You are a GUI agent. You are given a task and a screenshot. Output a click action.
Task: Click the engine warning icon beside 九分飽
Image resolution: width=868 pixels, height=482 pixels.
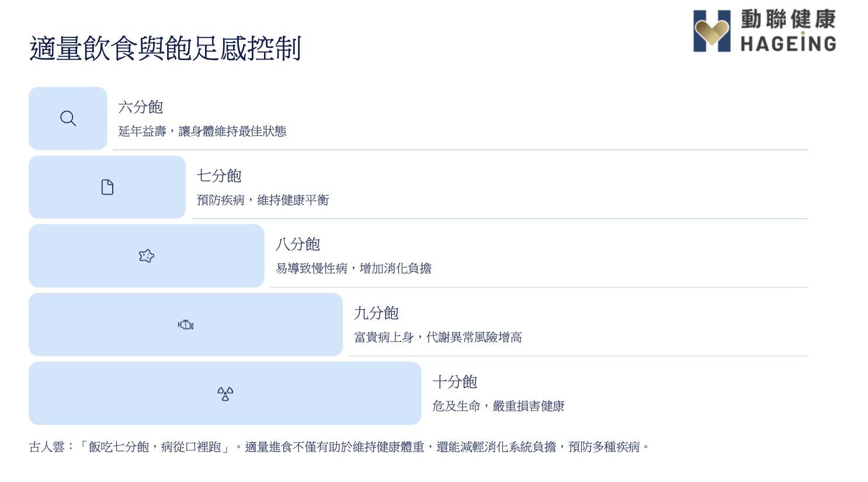[186, 325]
